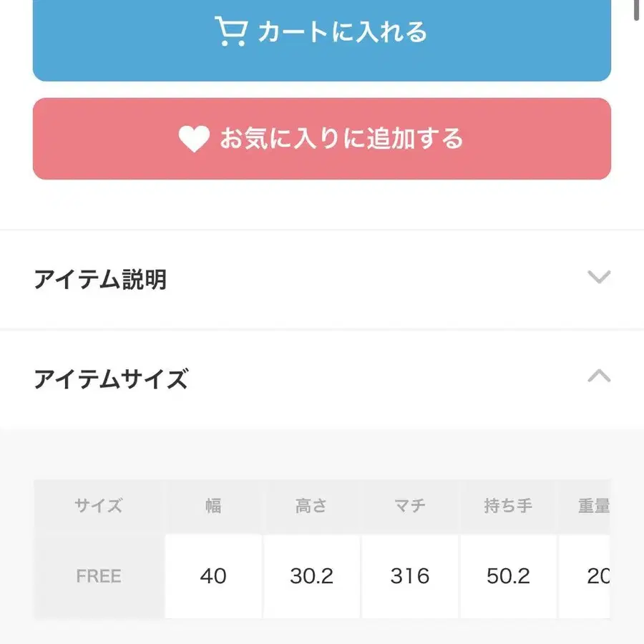Screen dimensions: 644x644
Task: Click the handle value 50.2 cell
Action: coord(508,576)
